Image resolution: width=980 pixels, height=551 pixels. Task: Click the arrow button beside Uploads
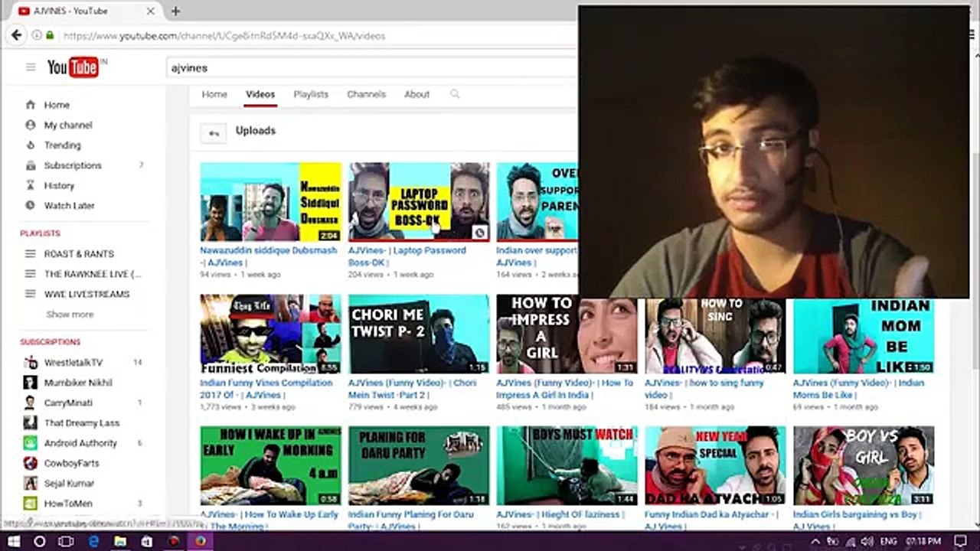coord(214,133)
